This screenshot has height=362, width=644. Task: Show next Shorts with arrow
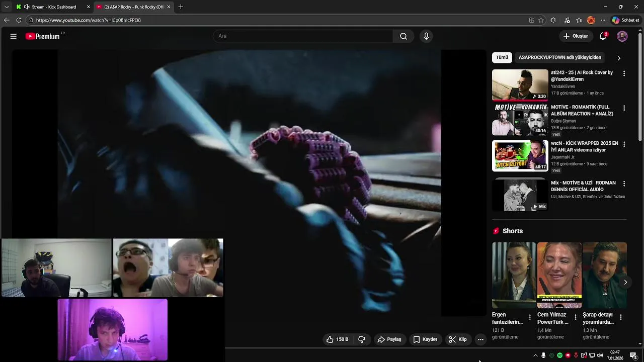click(x=625, y=282)
